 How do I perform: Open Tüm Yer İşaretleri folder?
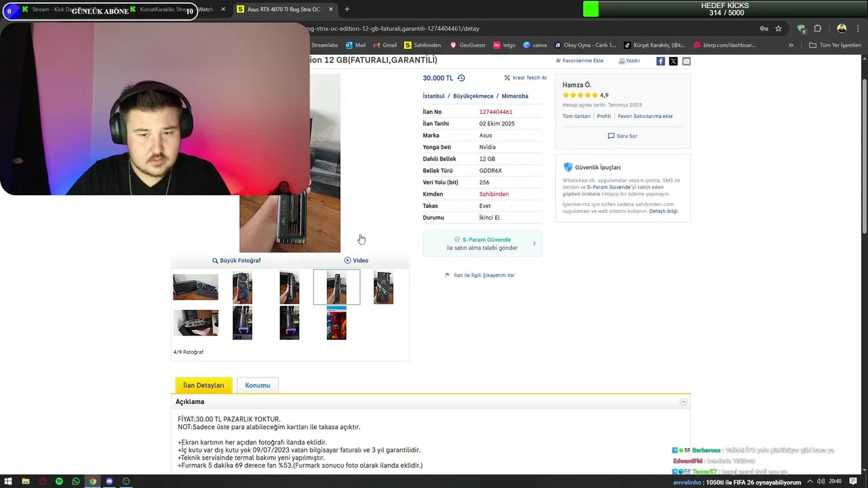click(835, 45)
